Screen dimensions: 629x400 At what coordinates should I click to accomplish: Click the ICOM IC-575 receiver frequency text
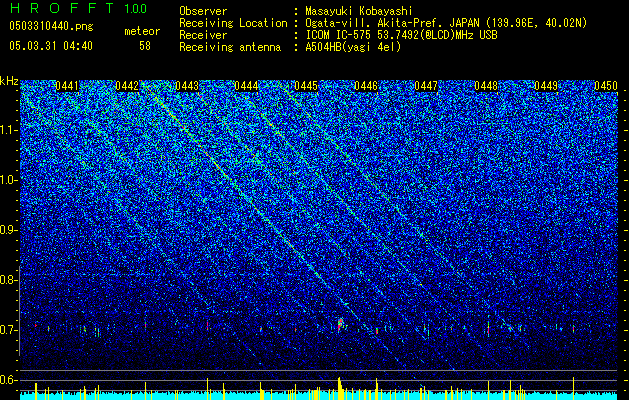(401, 35)
